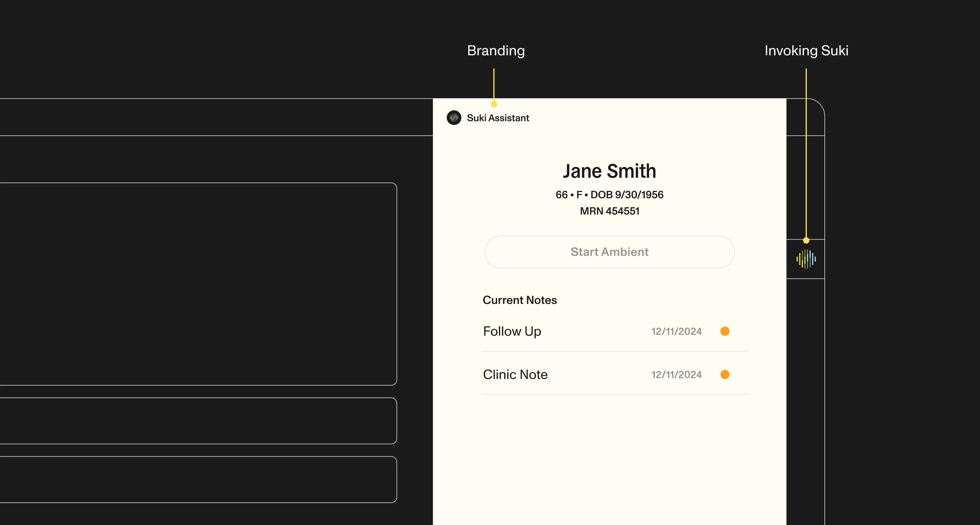
Task: Click the MRN 454551 text
Action: pos(609,211)
